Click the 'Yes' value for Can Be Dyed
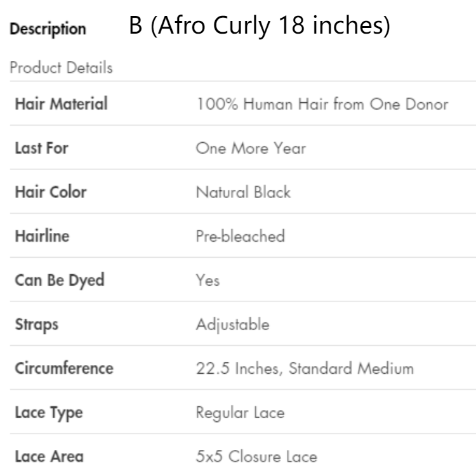The image size is (476, 476). pyautogui.click(x=209, y=281)
